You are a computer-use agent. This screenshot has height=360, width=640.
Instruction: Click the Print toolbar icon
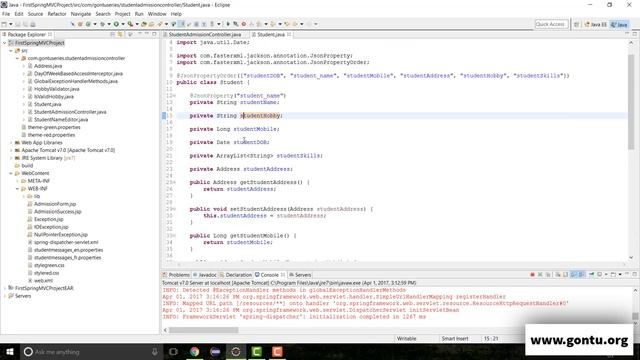click(x=33, y=24)
